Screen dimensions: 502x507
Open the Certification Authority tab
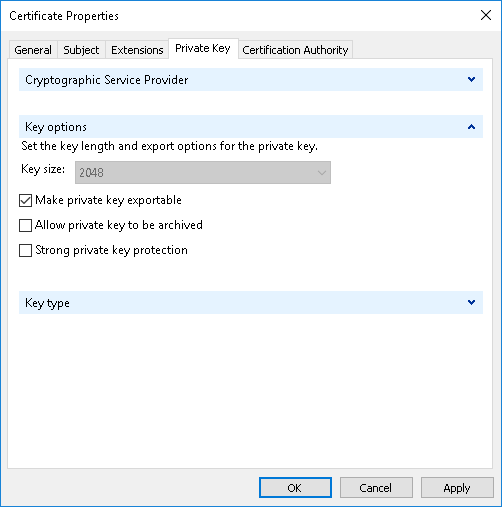[295, 50]
